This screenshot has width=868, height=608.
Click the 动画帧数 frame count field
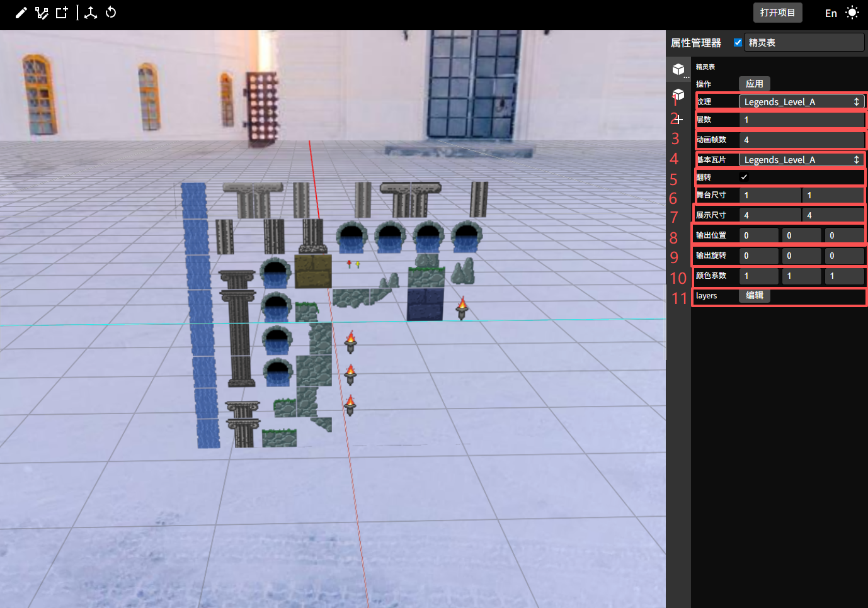[x=801, y=140]
